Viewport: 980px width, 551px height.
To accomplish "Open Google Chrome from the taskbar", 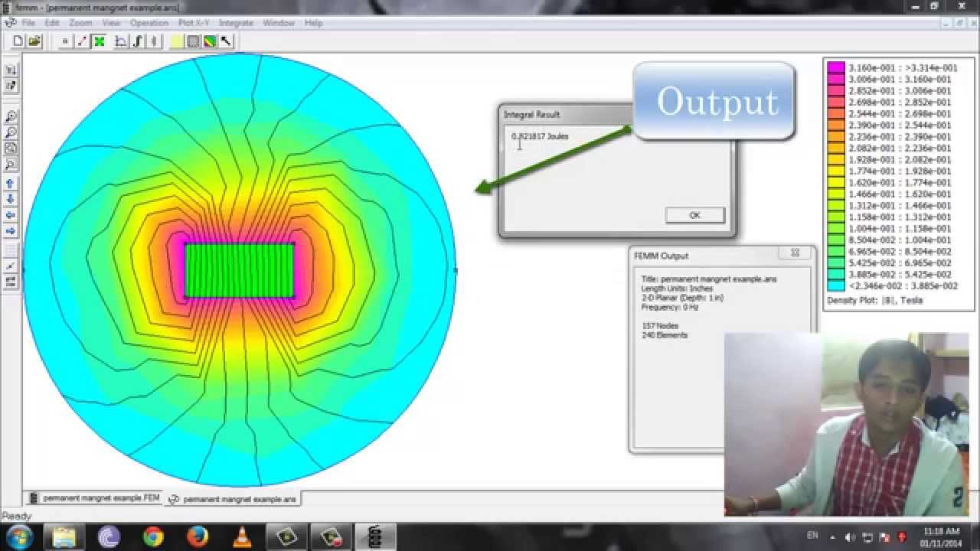I will tap(153, 537).
